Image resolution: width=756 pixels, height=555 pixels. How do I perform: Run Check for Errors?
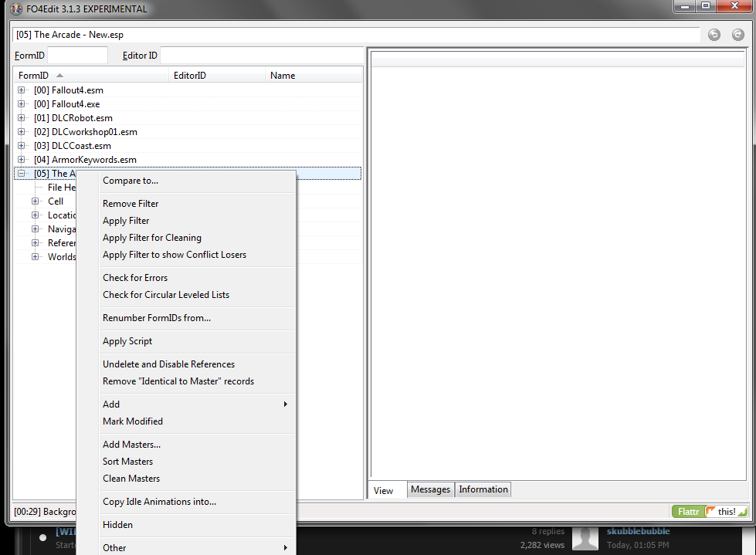(x=135, y=277)
